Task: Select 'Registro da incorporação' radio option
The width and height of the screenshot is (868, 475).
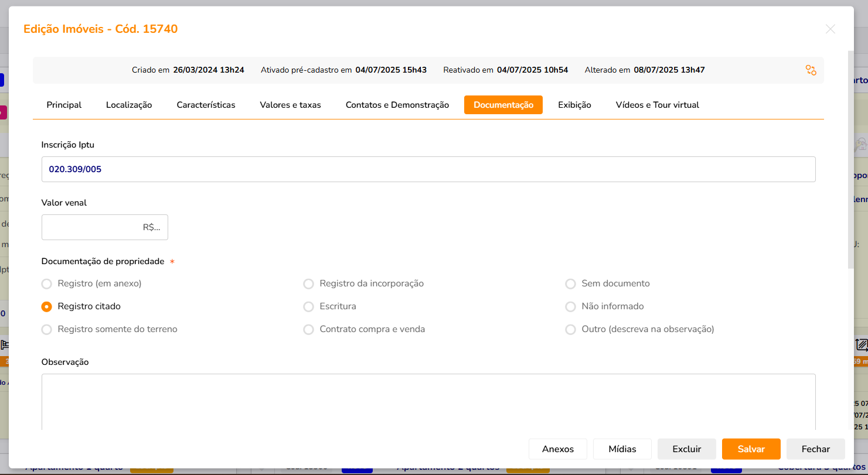Action: (x=308, y=284)
